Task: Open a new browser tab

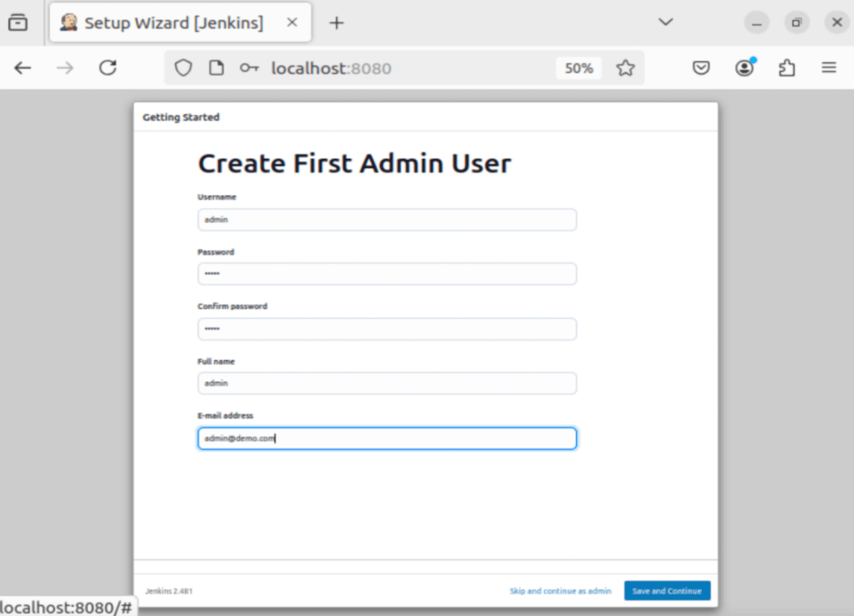Action: tap(336, 23)
